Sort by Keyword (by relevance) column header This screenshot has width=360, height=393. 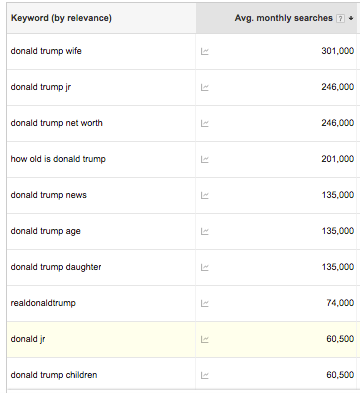[61, 18]
